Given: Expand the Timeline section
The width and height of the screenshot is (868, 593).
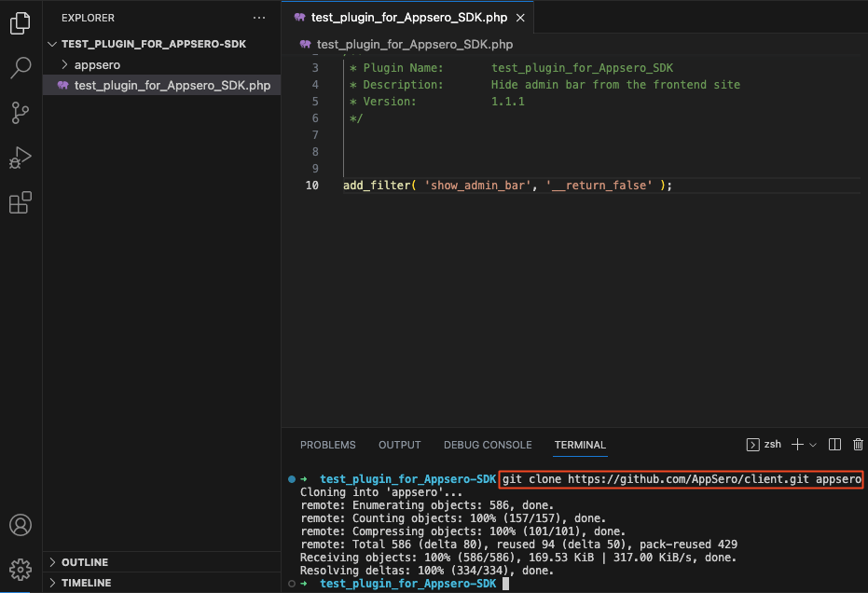Looking at the screenshot, I should point(161,583).
